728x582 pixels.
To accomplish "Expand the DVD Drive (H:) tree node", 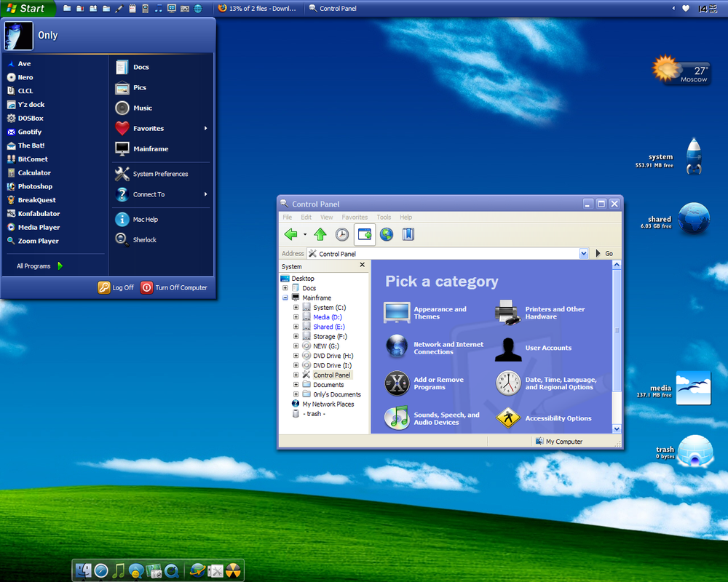I will tap(296, 356).
